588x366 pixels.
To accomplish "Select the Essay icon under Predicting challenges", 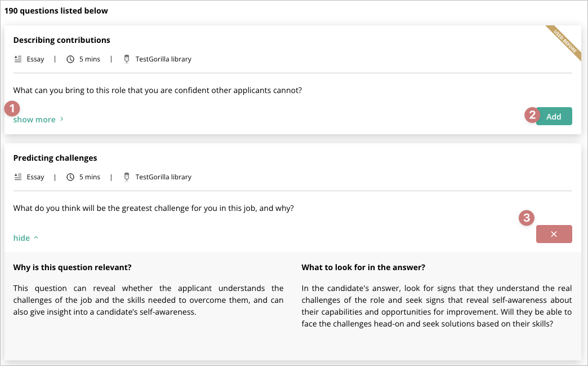I will click(x=19, y=177).
